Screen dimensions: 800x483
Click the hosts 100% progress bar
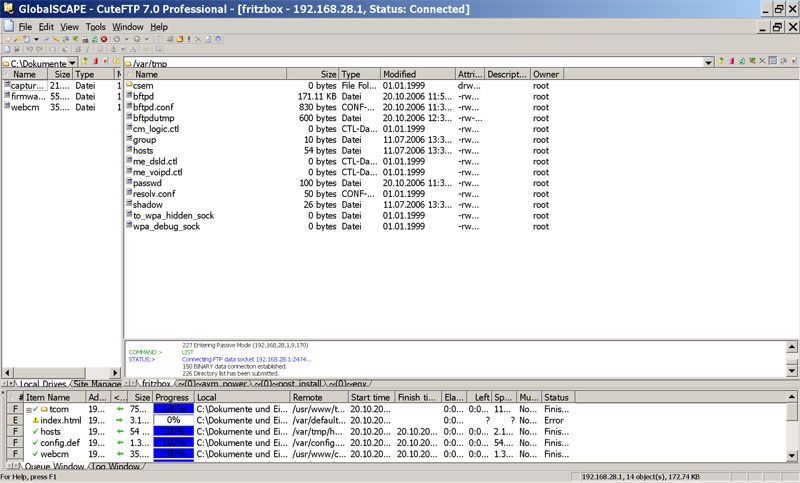click(173, 431)
